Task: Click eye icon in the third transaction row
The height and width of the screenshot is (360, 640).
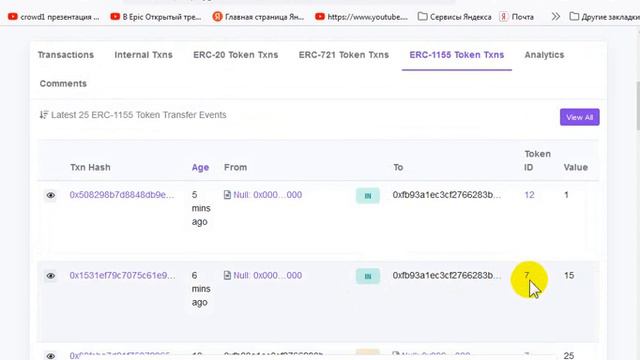Action: 51,356
